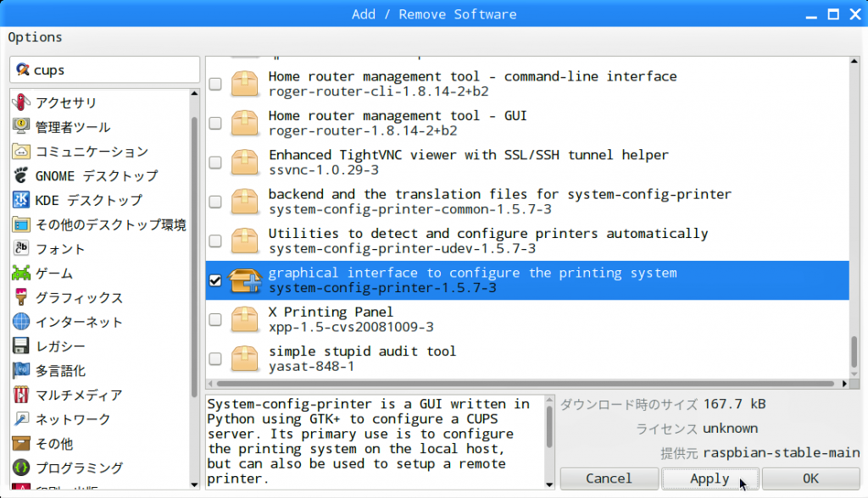Viewport: 868px width, 498px height.
Task: Click the ssvnc package box icon
Action: [x=244, y=162]
